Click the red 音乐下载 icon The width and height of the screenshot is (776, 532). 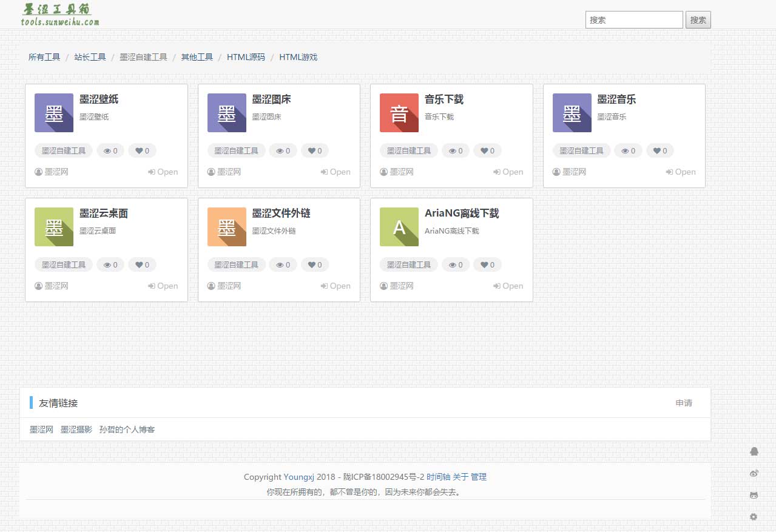[x=399, y=113]
